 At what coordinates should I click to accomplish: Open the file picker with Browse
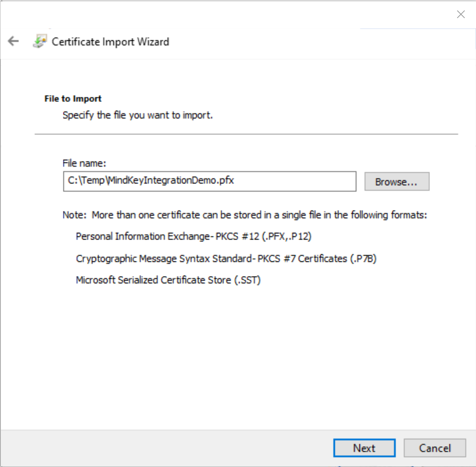396,181
